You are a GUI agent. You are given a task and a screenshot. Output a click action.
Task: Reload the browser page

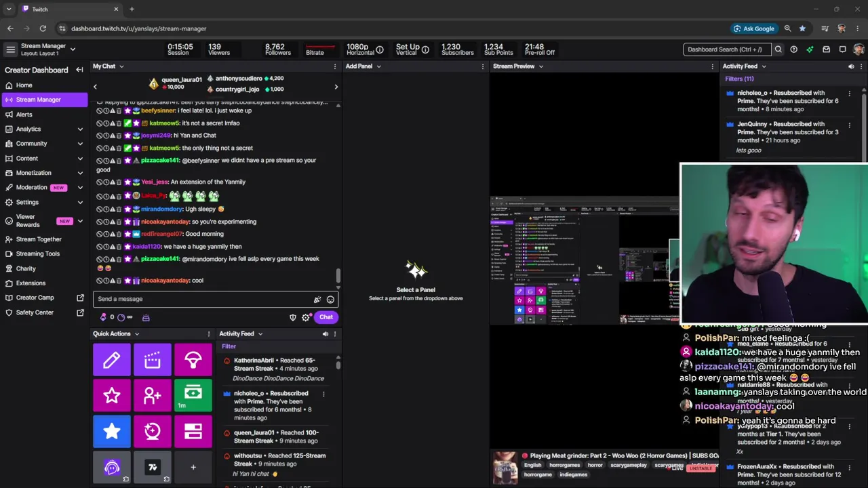43,28
